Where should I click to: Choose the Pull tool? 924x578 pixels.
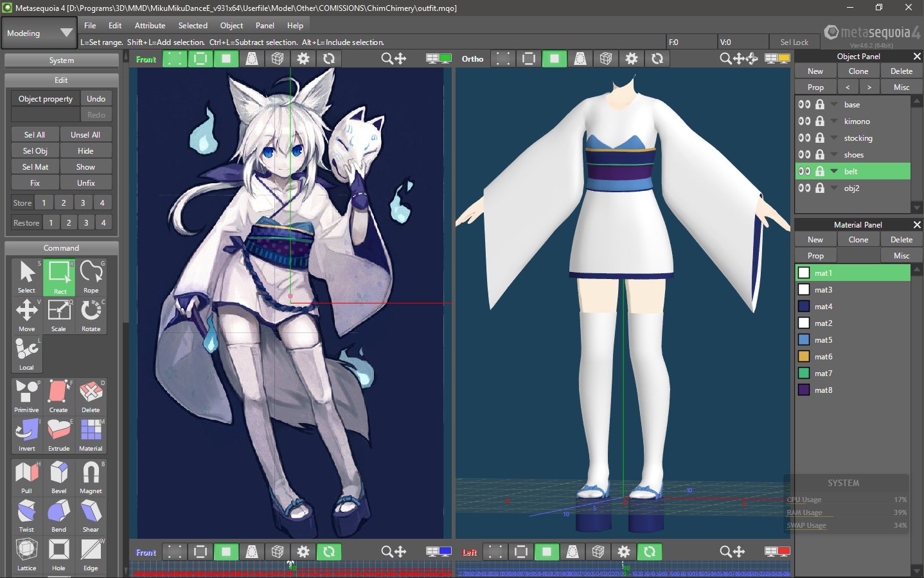(27, 478)
